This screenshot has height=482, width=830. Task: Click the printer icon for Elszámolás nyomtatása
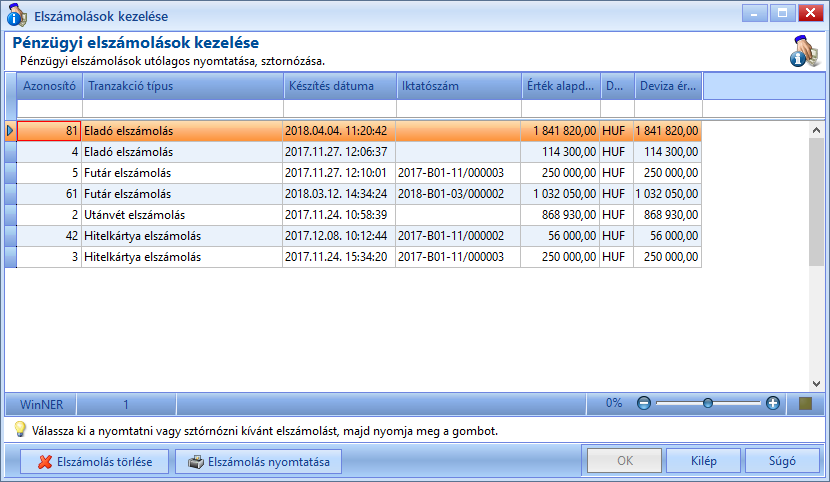(196, 462)
